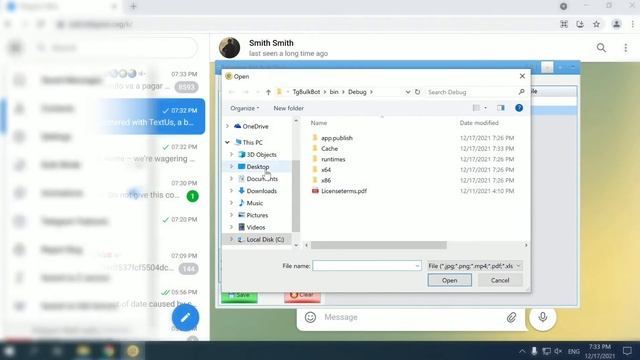Open the File name history dropdown arrow
This screenshot has width=640, height=360.
[417, 266]
